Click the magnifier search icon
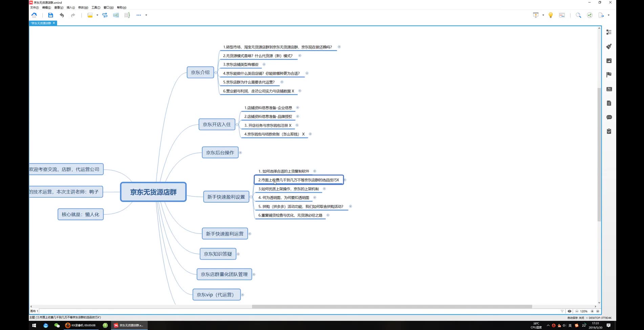This screenshot has width=644, height=330. click(578, 15)
